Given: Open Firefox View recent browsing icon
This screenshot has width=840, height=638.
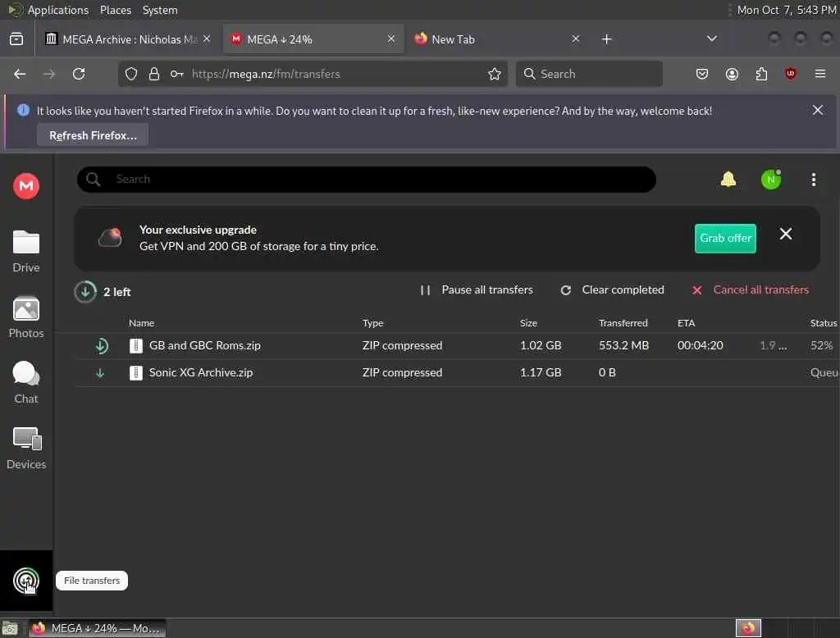Looking at the screenshot, I should (x=16, y=39).
